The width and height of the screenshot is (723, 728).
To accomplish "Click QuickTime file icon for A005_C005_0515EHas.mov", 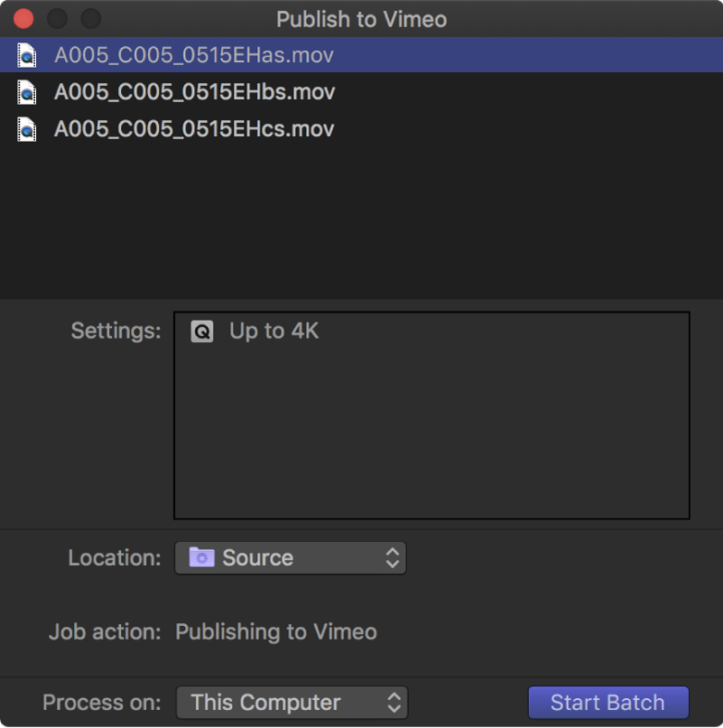I will coord(26,55).
